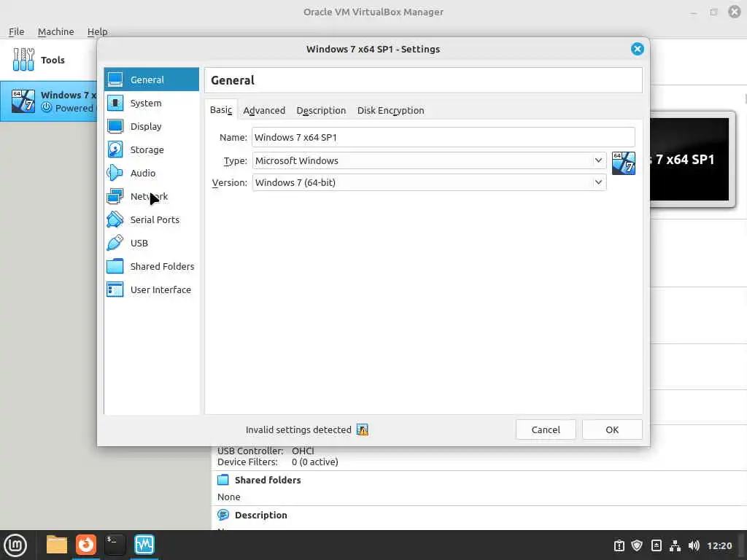Click the Cancel button
This screenshot has width=747, height=560.
point(546,429)
